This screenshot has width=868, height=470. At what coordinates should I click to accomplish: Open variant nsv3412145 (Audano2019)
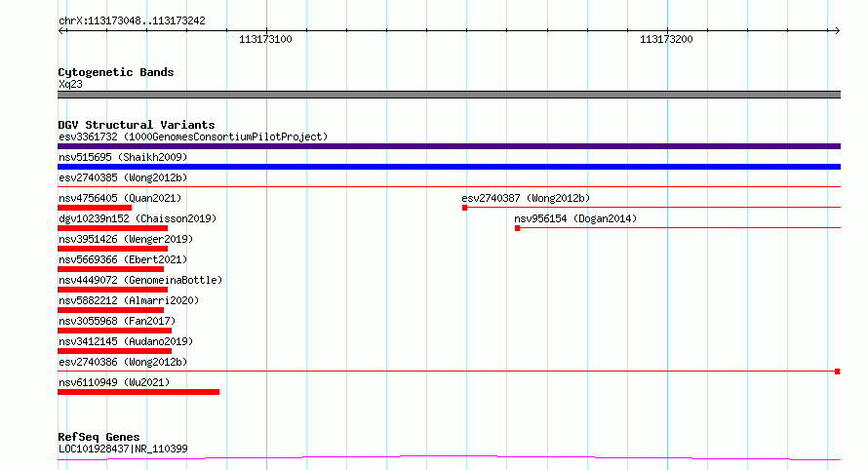click(126, 341)
